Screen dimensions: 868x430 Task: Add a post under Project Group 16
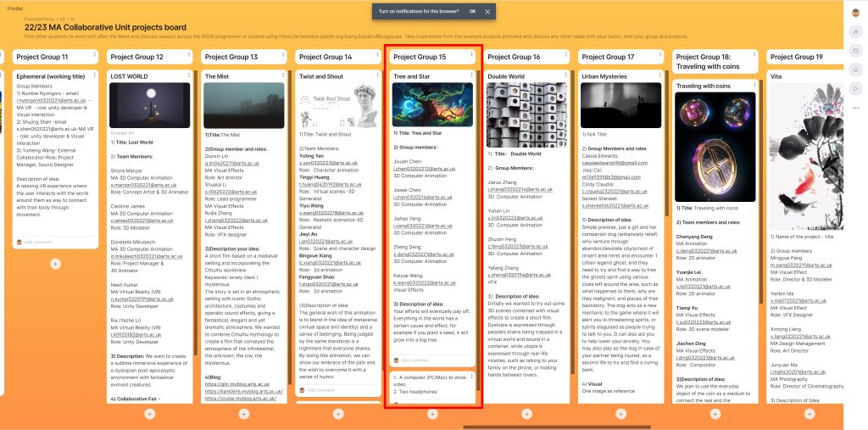(x=526, y=414)
